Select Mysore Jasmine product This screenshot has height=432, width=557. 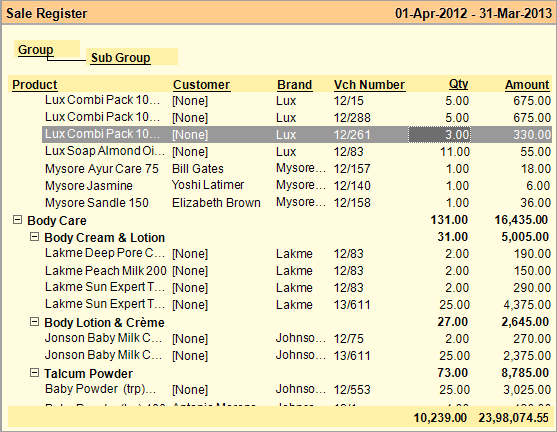point(88,186)
